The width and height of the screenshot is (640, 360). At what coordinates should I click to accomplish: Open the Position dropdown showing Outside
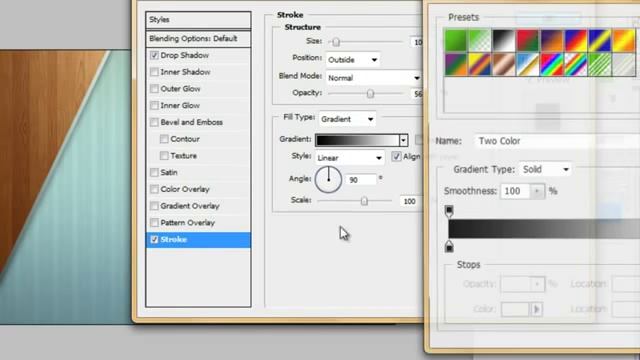point(353,60)
